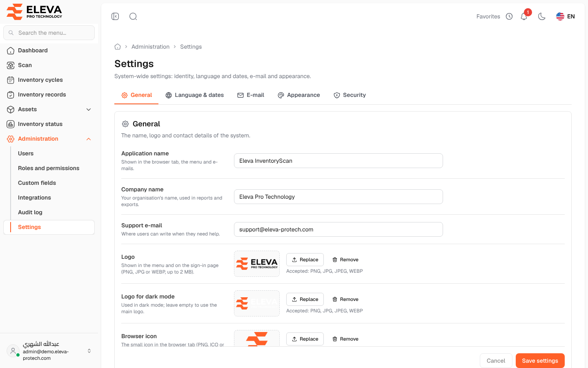Open Inventory cycles
The width and height of the screenshot is (588, 368).
click(x=49, y=80)
